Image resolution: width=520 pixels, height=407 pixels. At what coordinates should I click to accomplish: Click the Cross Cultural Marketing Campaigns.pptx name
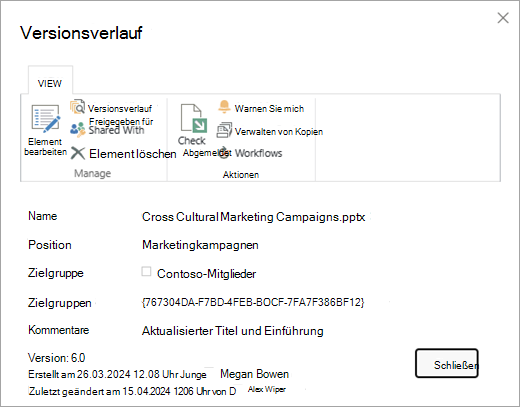pos(253,217)
